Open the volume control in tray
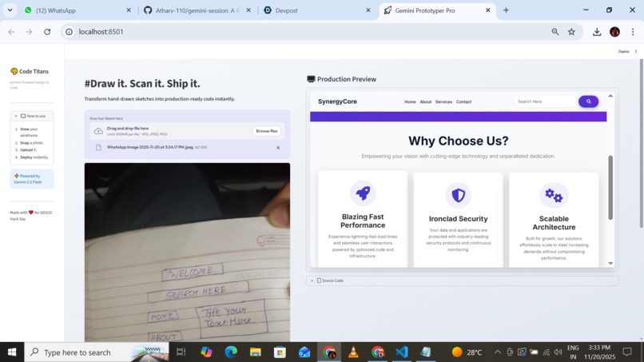 coord(558,352)
